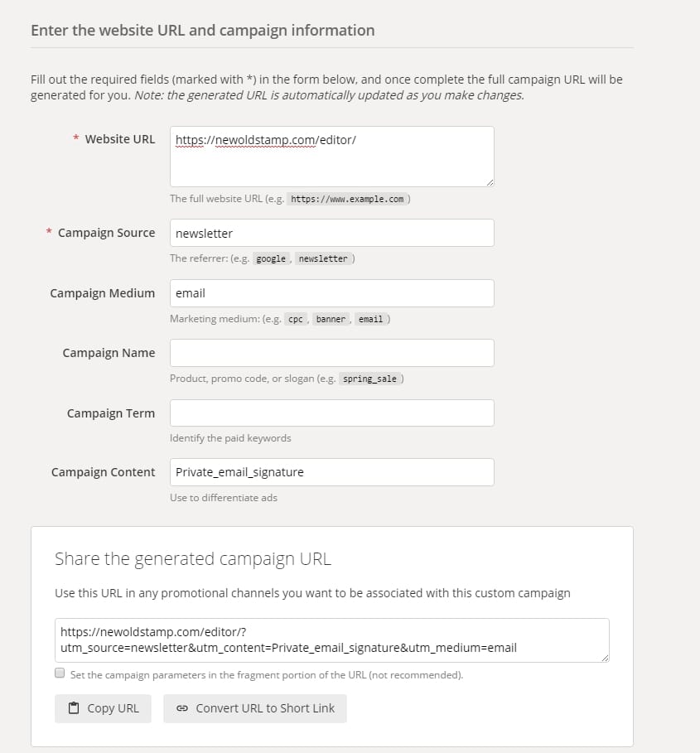
Task: Click the Website URL field resize handle
Action: pyautogui.click(x=490, y=182)
